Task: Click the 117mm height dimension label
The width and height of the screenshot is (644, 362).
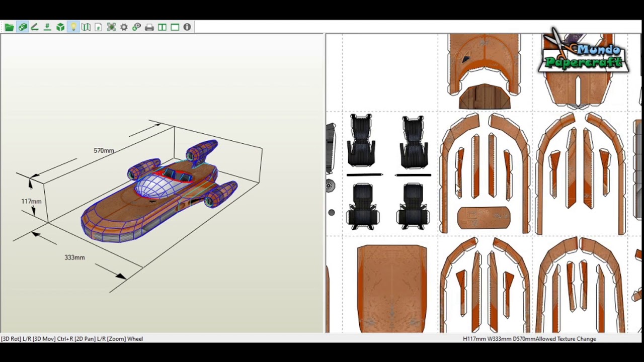Action: 31,202
